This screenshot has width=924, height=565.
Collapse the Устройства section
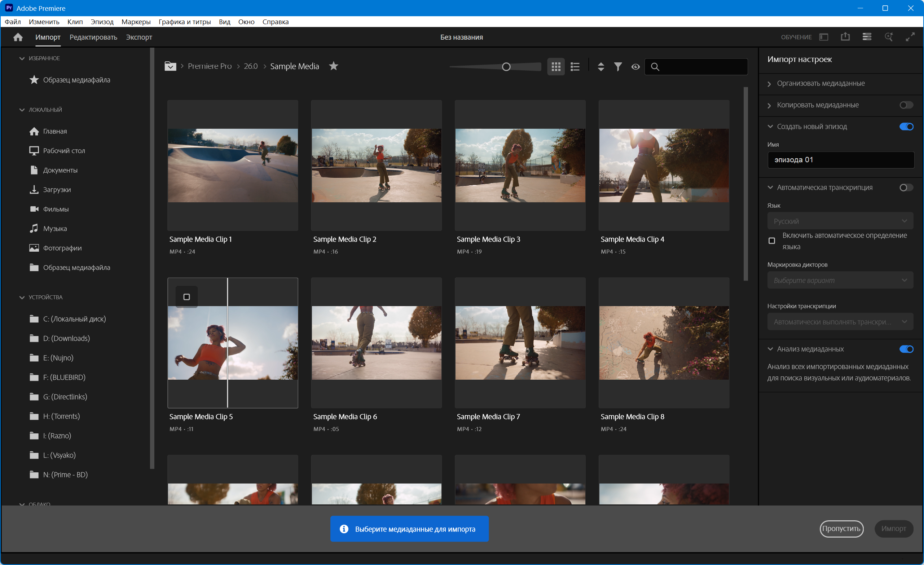coord(22,297)
